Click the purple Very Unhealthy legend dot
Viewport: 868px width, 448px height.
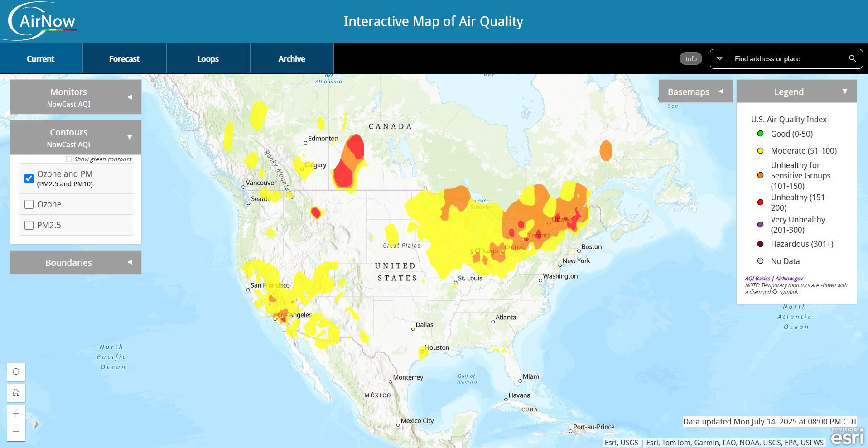761,224
